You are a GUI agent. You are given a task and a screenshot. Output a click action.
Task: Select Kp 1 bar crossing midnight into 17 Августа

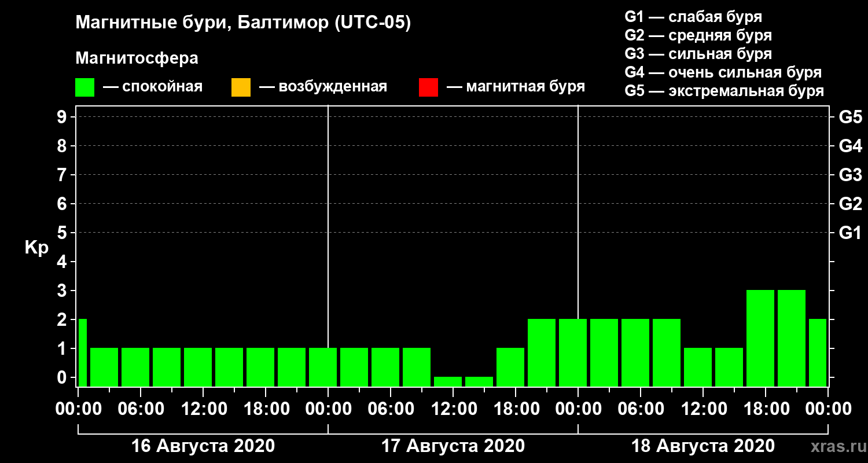tap(323, 367)
